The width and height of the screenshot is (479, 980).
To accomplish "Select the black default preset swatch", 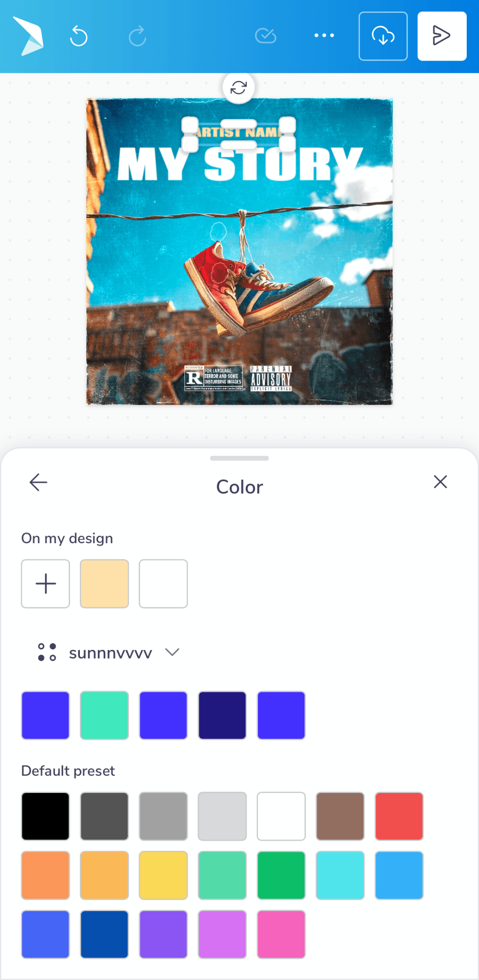I will [x=46, y=816].
